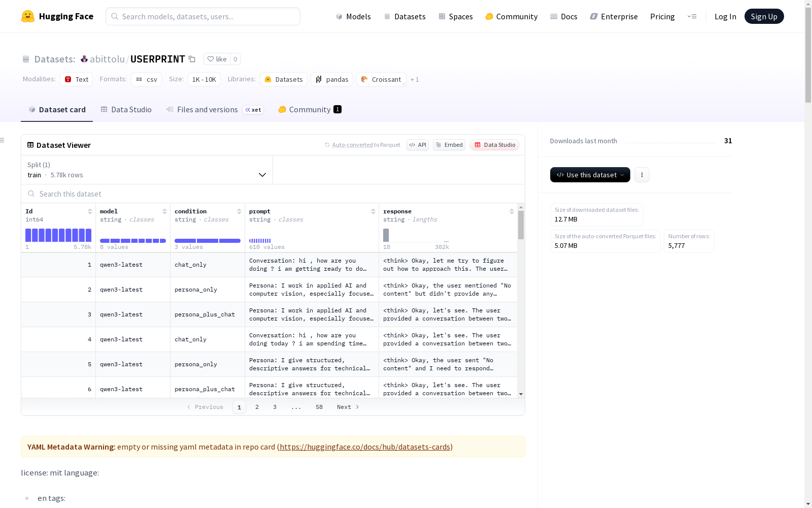Click the response lengths histogram
Screen dimensions: 812x508
[416, 235]
